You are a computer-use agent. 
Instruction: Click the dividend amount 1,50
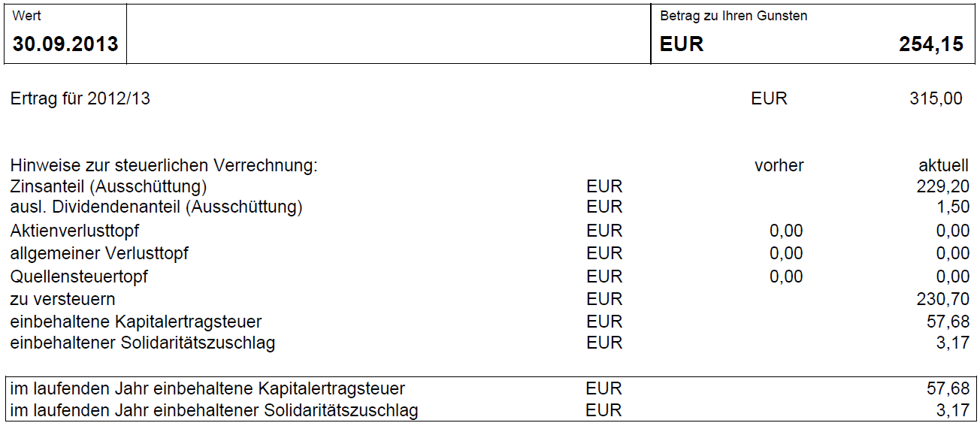(x=953, y=207)
